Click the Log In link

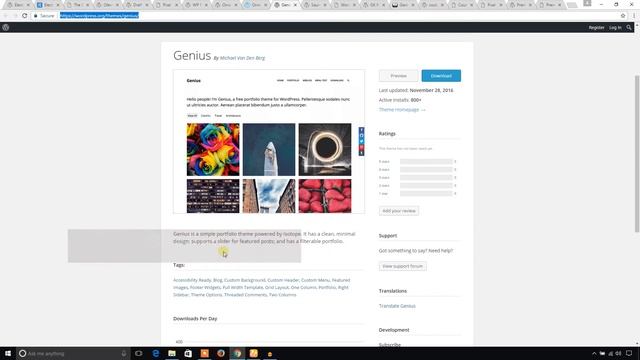(615, 27)
